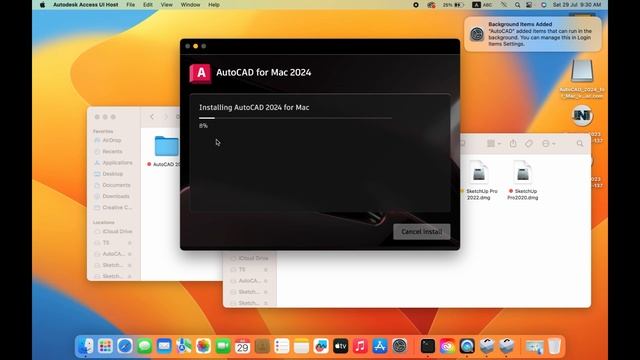Viewport: 640px width, 360px height.
Task: Click the Cancel Install button
Action: (x=422, y=231)
